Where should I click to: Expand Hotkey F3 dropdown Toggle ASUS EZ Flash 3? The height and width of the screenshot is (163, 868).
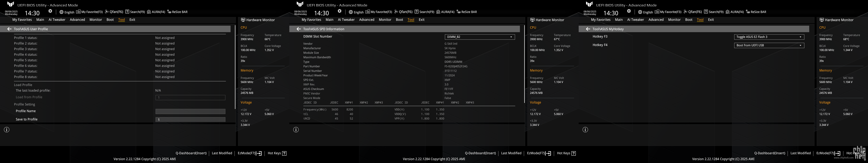[x=769, y=37]
